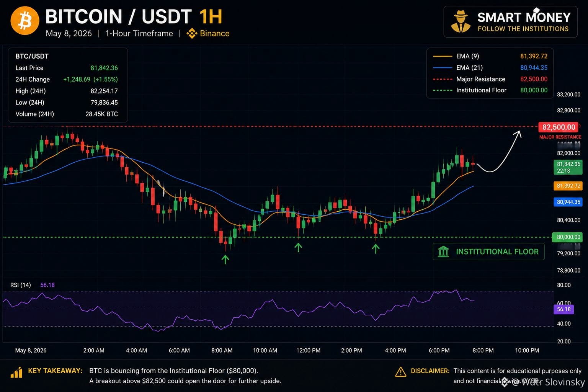588x392 pixels.
Task: Click the 24H Change value +1,248.69 (+1.55%)
Action: click(90, 79)
